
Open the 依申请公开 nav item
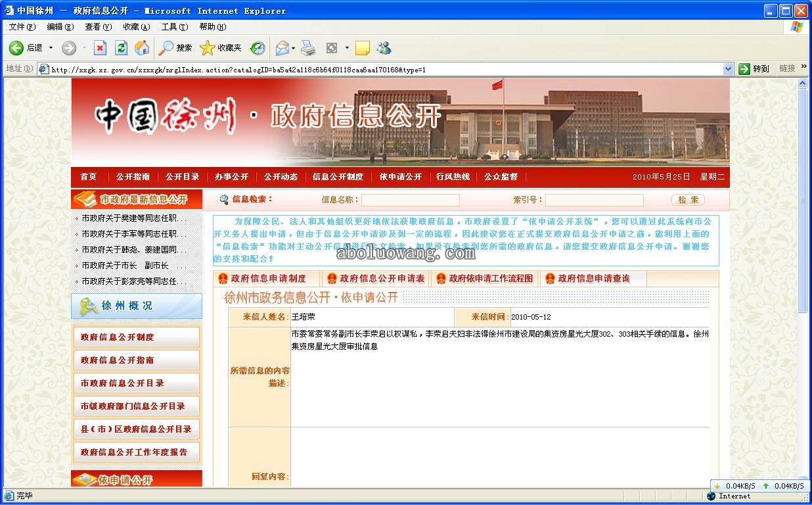tap(401, 177)
